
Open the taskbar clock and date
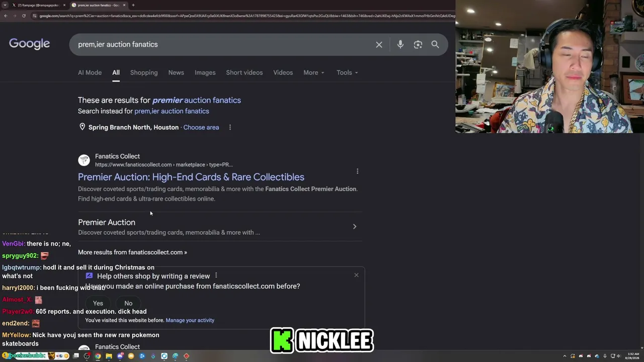click(632, 356)
